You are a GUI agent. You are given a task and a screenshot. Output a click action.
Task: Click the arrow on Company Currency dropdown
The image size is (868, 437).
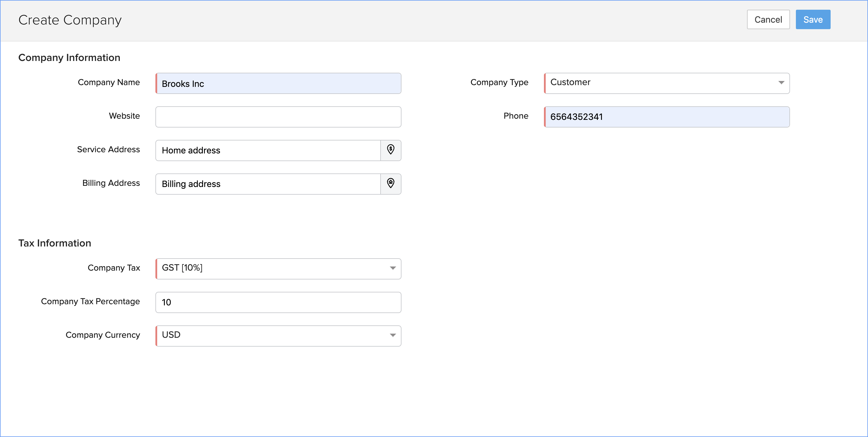click(x=393, y=335)
